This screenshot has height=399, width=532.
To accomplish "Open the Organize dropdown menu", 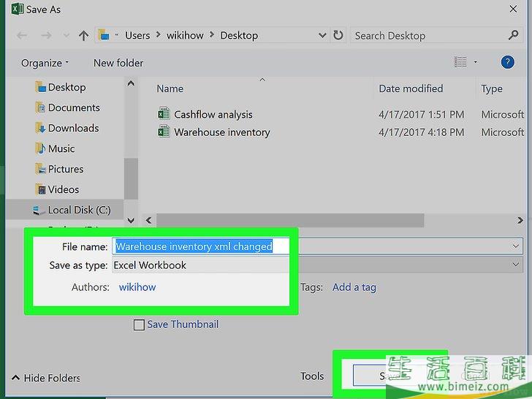I will click(x=45, y=63).
